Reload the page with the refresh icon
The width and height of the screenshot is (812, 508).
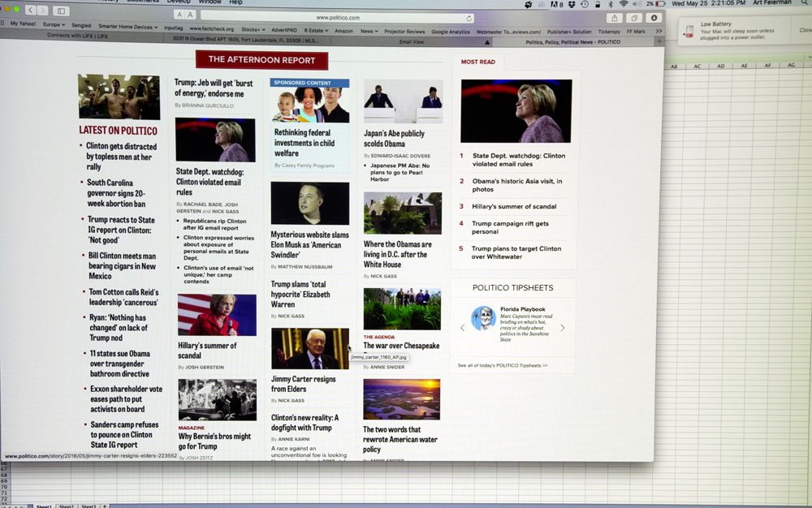[x=469, y=18]
